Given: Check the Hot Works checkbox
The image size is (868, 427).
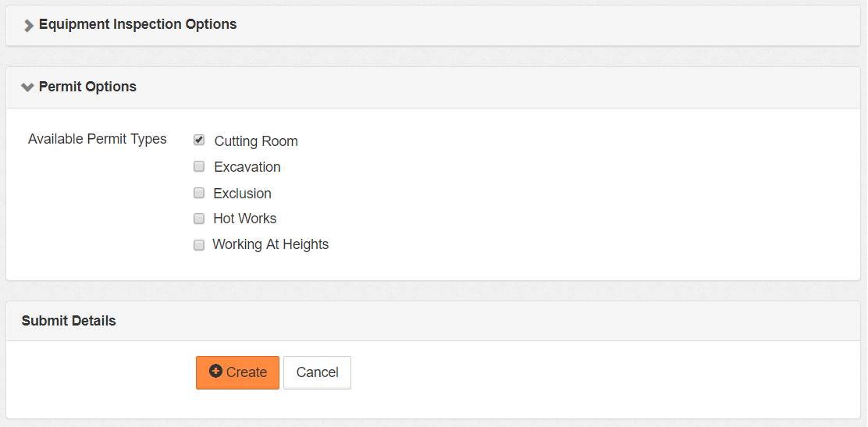Looking at the screenshot, I should (199, 219).
